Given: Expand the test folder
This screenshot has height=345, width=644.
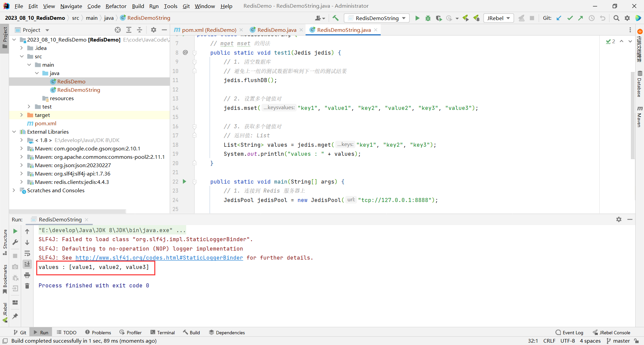Looking at the screenshot, I should tap(29, 107).
